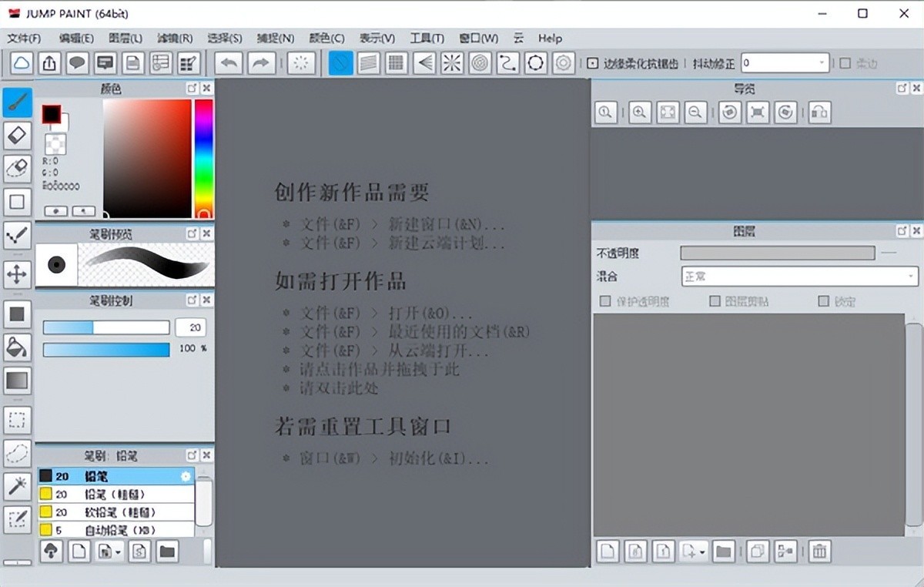Click the Undo arrow in the toolbar

click(229, 62)
